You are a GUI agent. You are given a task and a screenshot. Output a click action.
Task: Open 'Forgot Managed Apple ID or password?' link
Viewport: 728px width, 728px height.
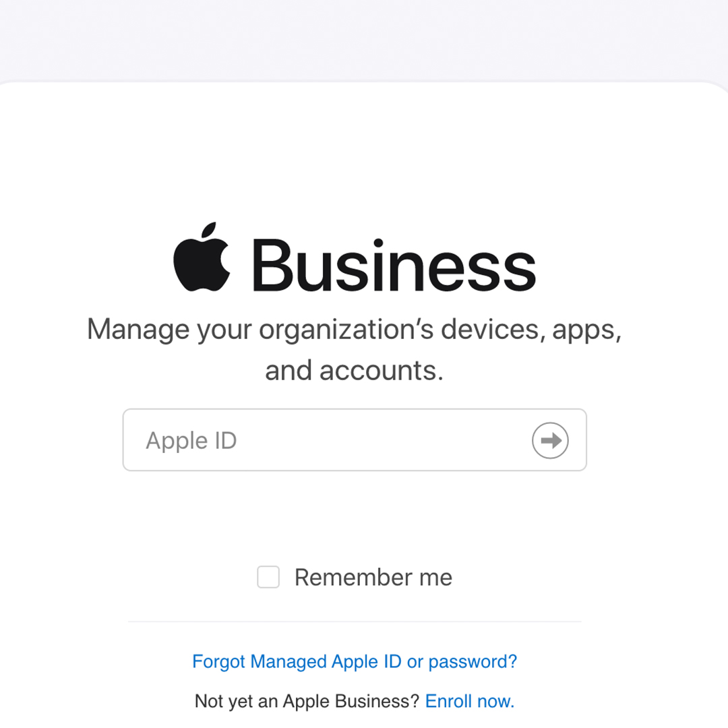[355, 661]
